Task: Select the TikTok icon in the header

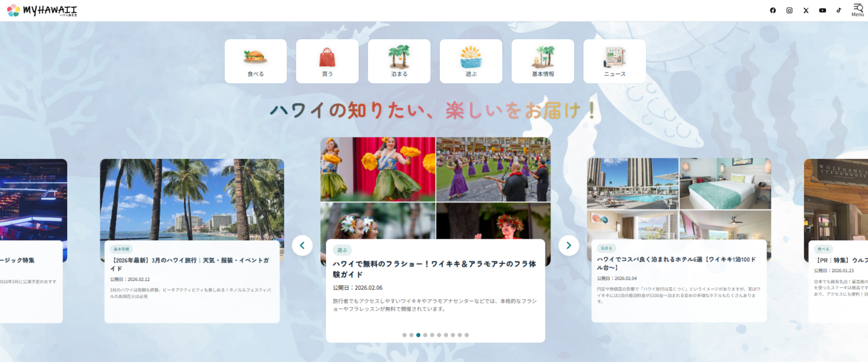Action: tap(839, 10)
